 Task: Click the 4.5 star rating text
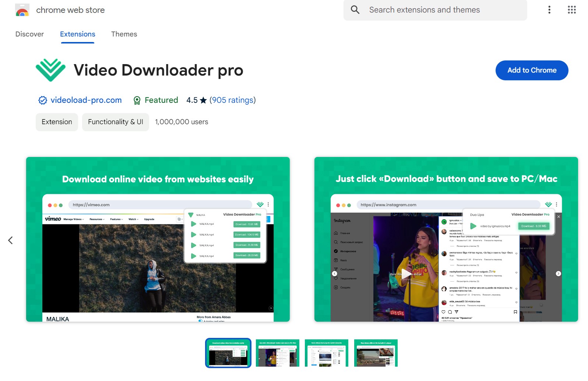click(x=196, y=100)
